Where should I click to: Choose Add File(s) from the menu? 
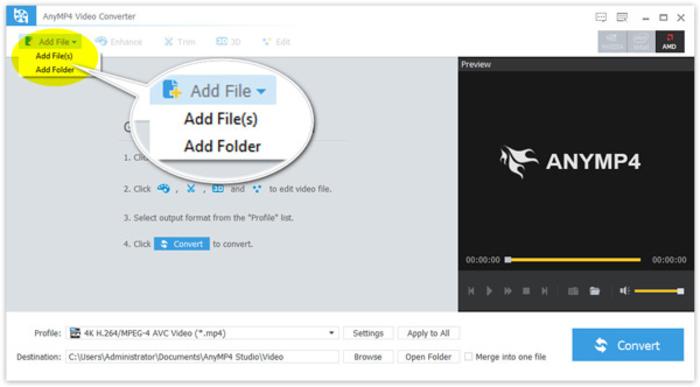point(54,56)
